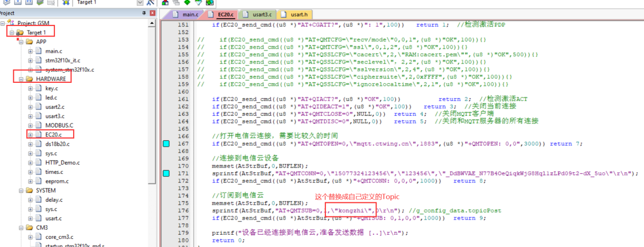Click the Download to flash toolbar icon
Image resolution: width=644 pixels, height=247 pixels.
click(x=66, y=3)
